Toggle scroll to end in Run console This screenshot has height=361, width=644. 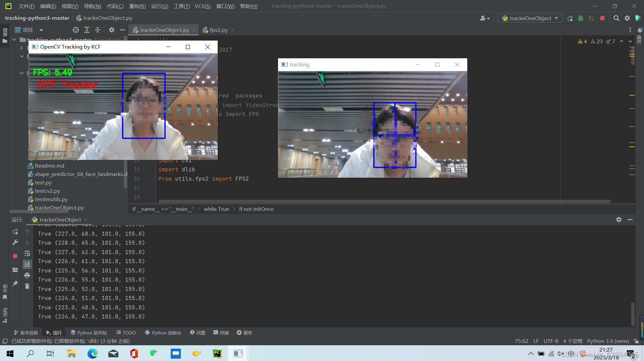[x=27, y=264]
